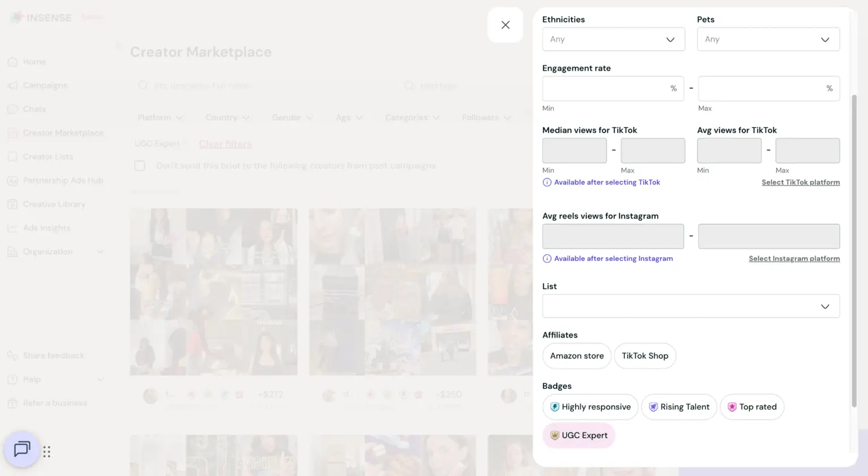Click the Clear filters link
This screenshot has height=476, width=868.
(x=225, y=144)
